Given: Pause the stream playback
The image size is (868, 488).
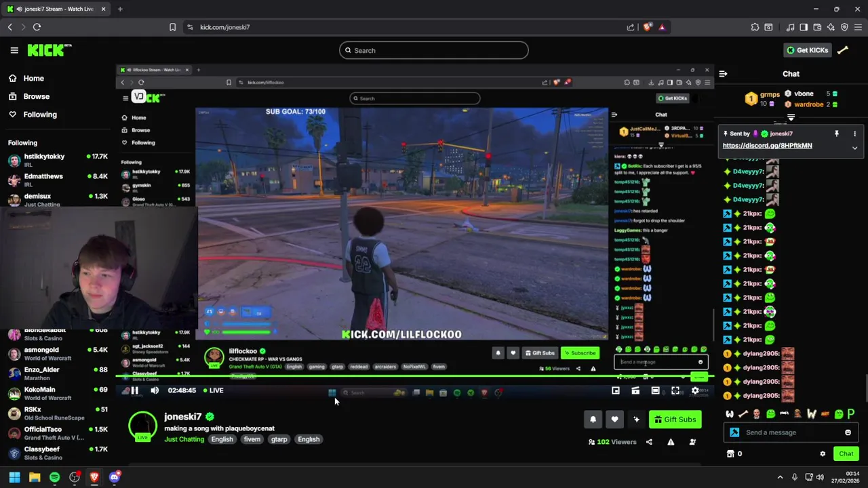Looking at the screenshot, I should (134, 390).
